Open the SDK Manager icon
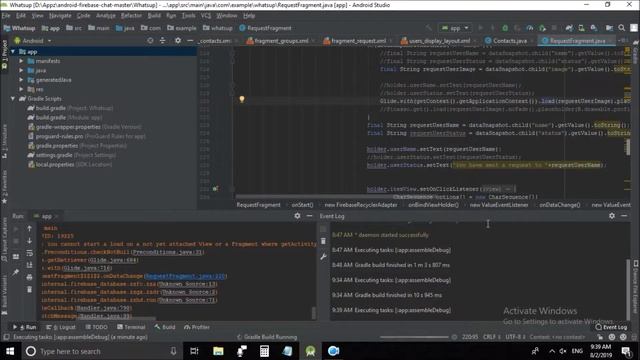 [x=594, y=28]
